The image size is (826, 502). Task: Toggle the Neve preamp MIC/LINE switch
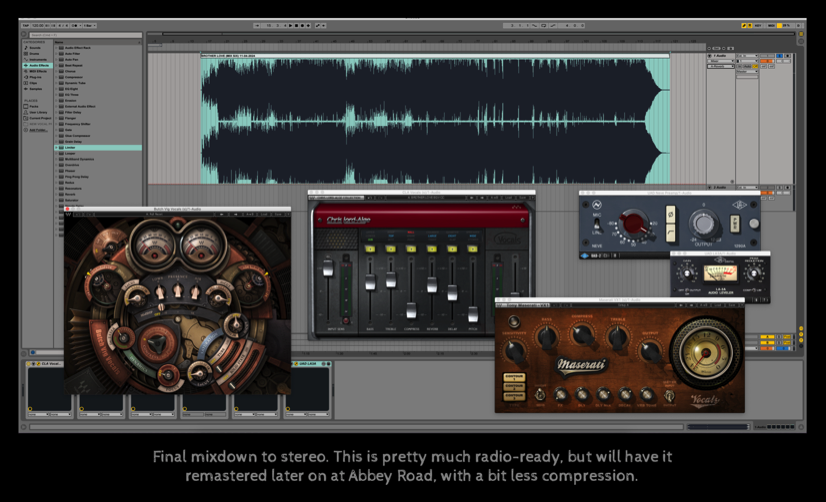[x=597, y=224]
